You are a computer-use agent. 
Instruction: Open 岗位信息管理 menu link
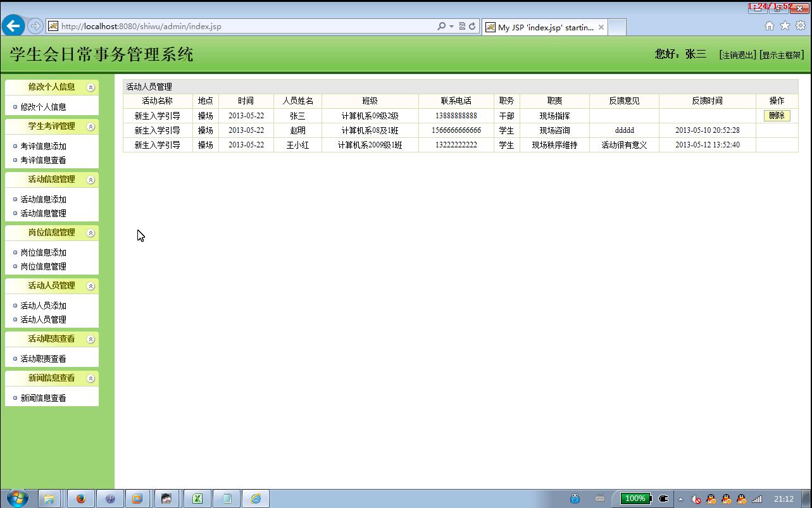pos(43,266)
